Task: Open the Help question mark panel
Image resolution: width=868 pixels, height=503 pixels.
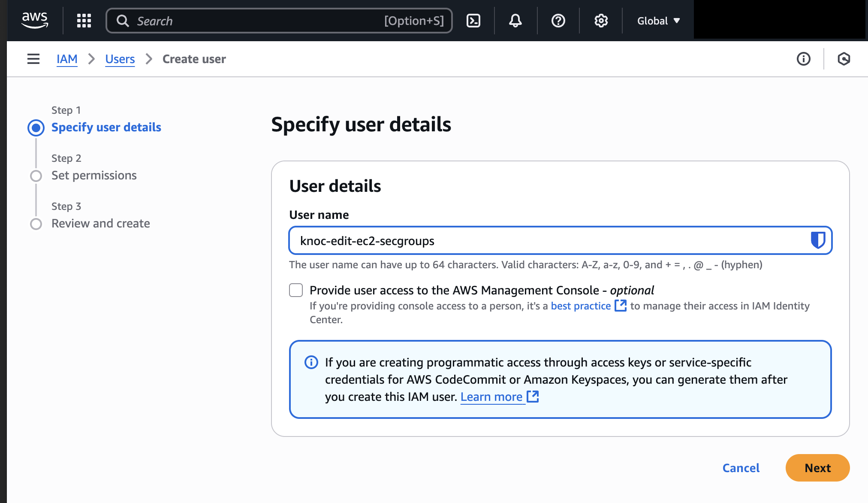Action: click(x=558, y=20)
